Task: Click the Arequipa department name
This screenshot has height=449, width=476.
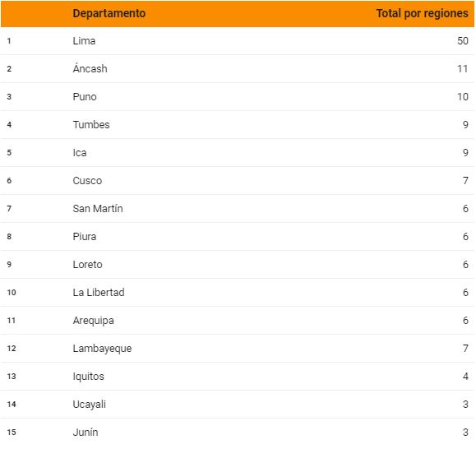Action: point(93,321)
